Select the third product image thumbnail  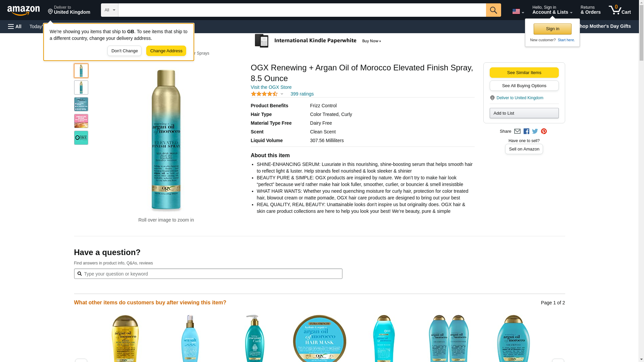(81, 104)
